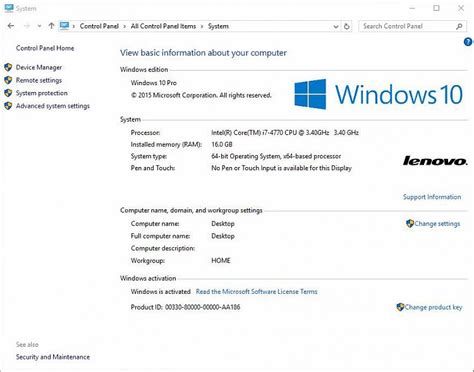The width and height of the screenshot is (474, 372).
Task: Read the Microsoft Software License Terms
Action: pyautogui.click(x=257, y=292)
